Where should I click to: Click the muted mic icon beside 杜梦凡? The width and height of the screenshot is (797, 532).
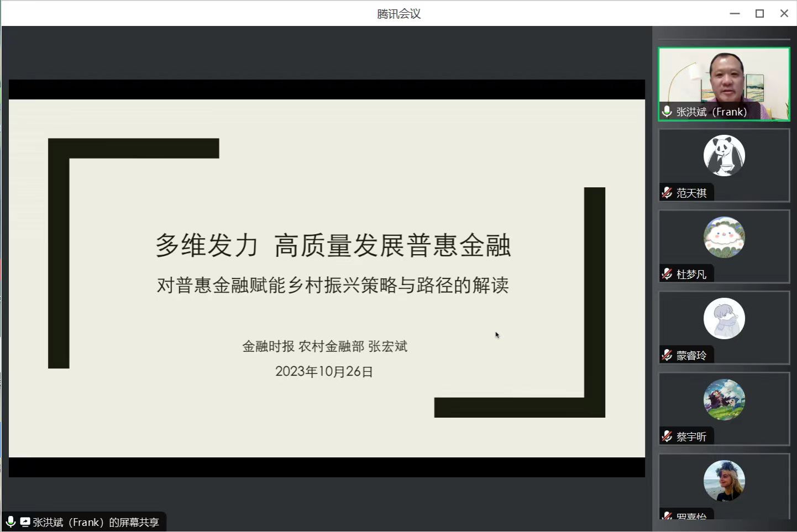click(667, 274)
